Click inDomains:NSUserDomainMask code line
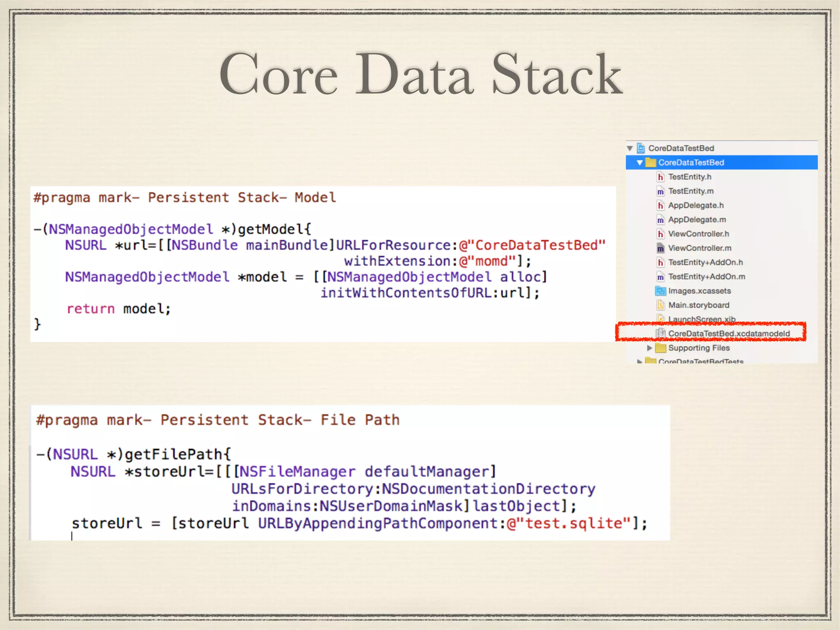The width and height of the screenshot is (840, 630). click(x=404, y=506)
